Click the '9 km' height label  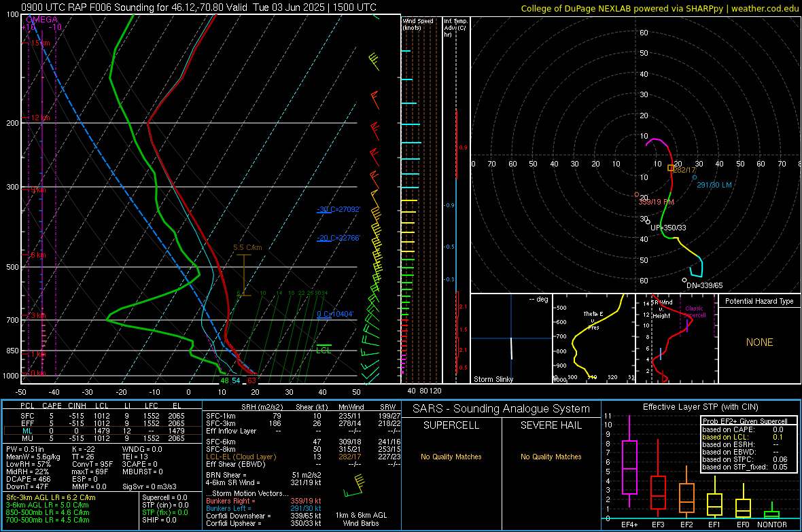click(x=38, y=190)
